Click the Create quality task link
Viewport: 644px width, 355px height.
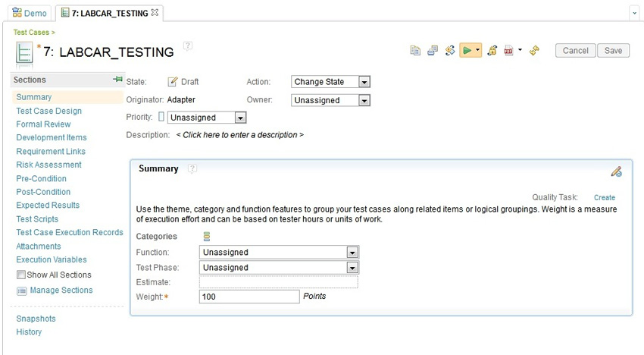[605, 197]
